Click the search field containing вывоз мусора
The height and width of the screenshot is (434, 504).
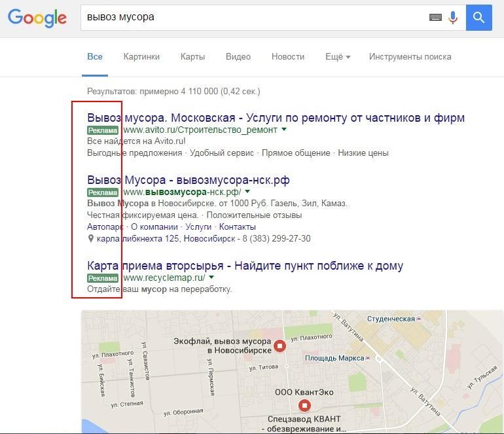coord(255,18)
